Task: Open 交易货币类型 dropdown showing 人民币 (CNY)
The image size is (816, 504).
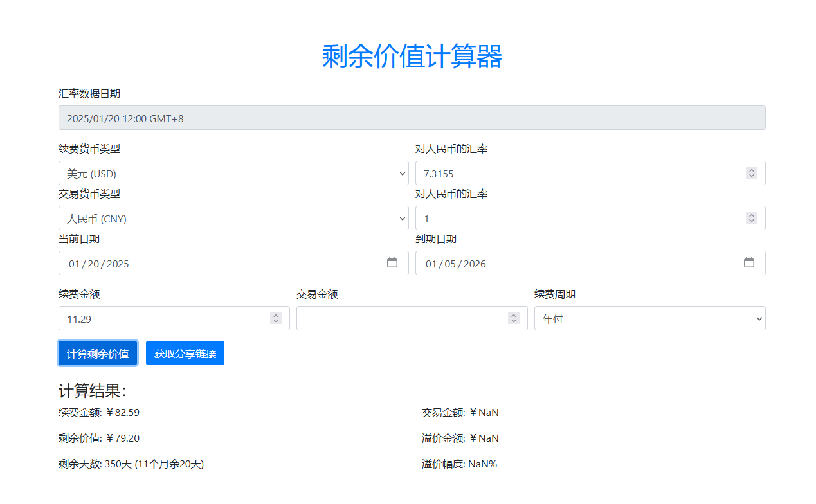Action: [x=233, y=218]
